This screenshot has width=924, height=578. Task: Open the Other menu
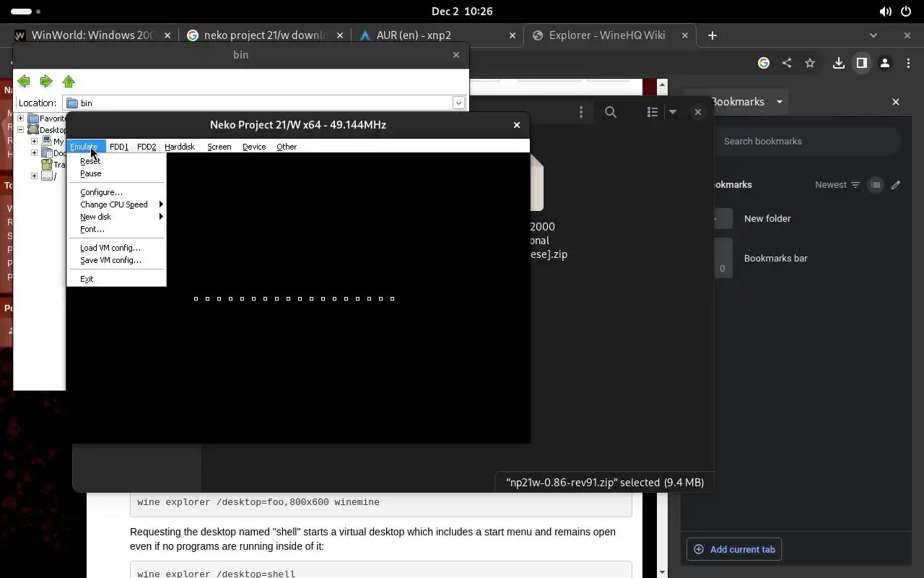pos(287,147)
